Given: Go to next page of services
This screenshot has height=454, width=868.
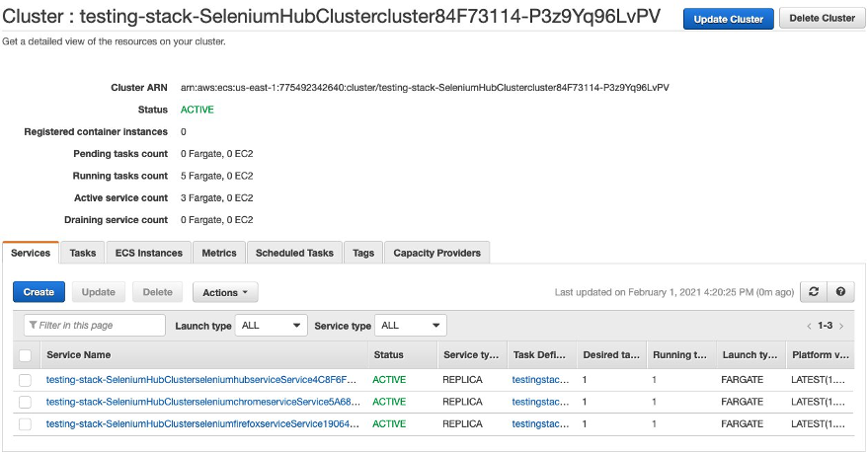Looking at the screenshot, I should click(841, 327).
